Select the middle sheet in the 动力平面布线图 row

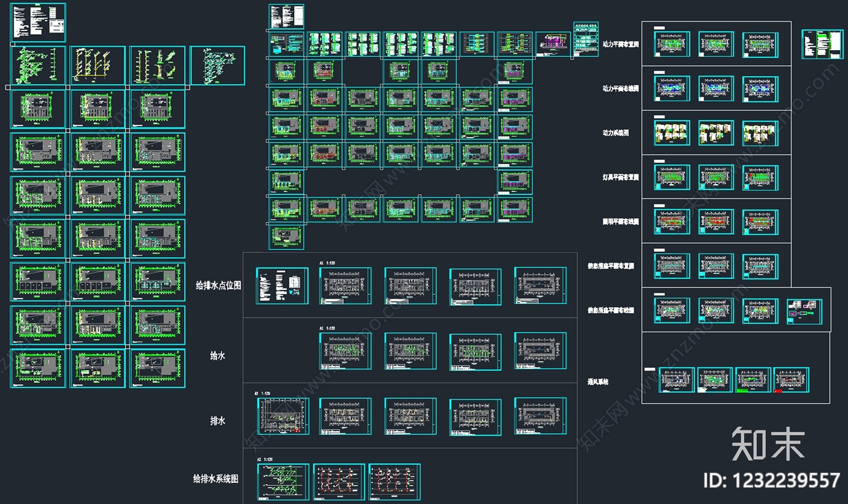click(716, 89)
